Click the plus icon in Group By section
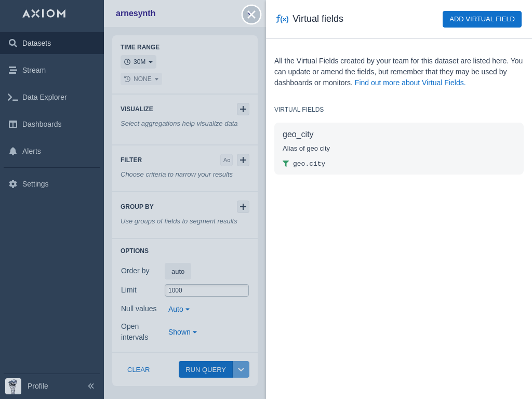 (x=243, y=207)
